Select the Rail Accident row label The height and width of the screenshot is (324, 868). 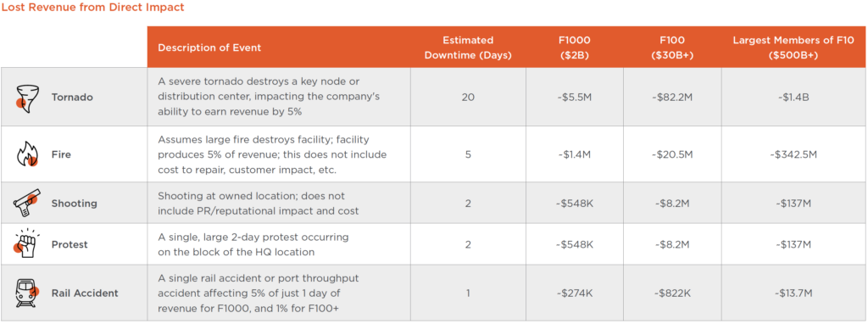(x=85, y=293)
